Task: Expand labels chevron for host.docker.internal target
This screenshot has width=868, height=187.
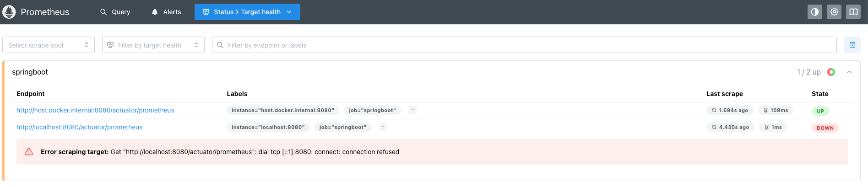Action: (x=412, y=110)
